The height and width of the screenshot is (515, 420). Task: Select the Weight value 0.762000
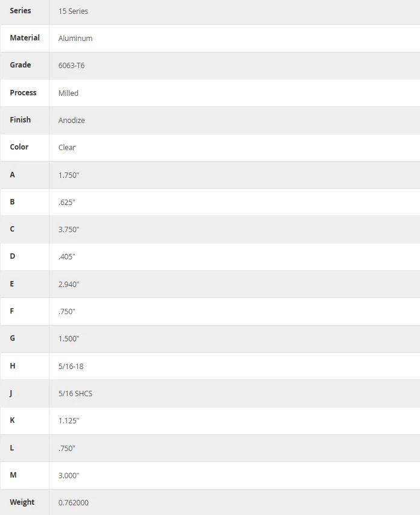click(x=73, y=502)
